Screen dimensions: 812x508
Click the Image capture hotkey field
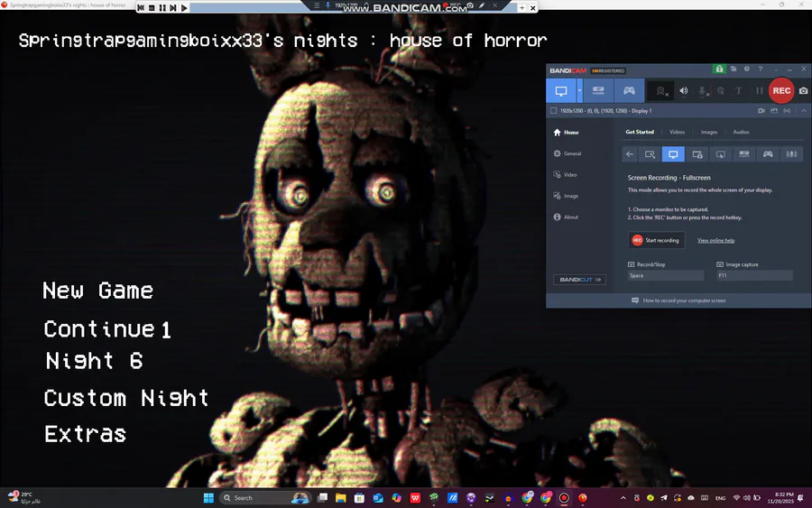pos(754,275)
